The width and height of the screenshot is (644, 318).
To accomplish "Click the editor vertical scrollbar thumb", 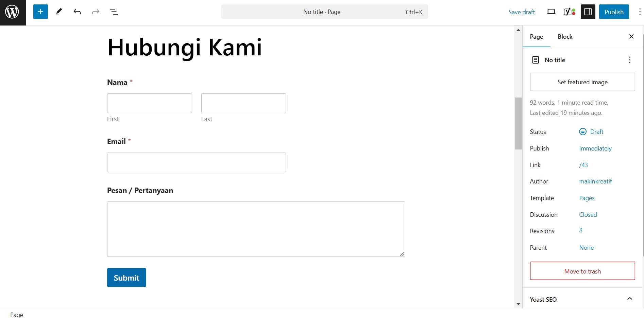I will [x=518, y=123].
